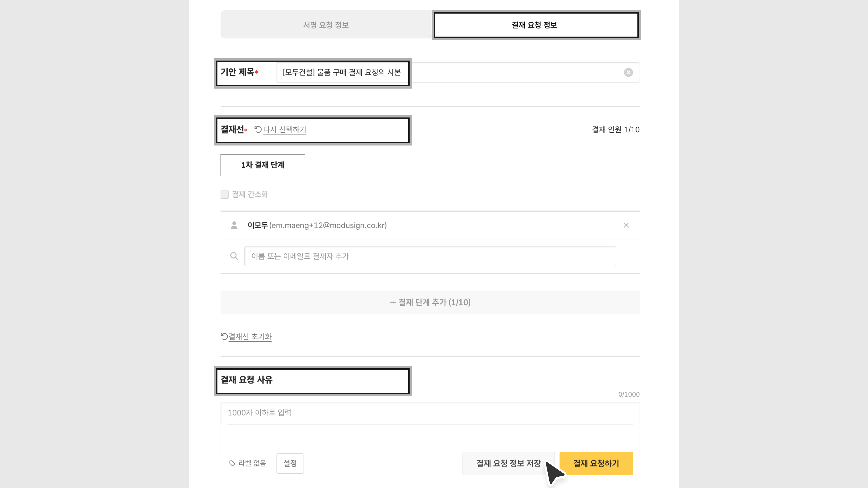The height and width of the screenshot is (488, 868).
Task: Click the 결재선 초기화 reset icon
Action: click(x=224, y=336)
